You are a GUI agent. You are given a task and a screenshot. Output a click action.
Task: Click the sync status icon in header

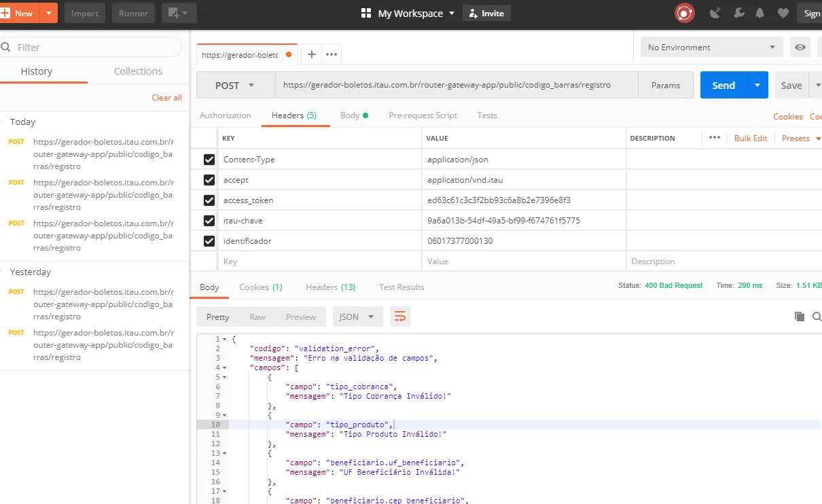pyautogui.click(x=684, y=13)
